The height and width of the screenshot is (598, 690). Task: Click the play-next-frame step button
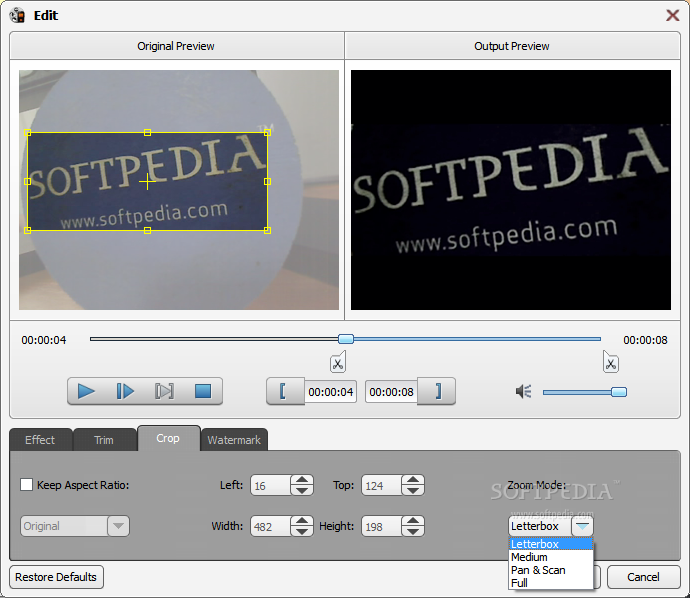point(125,391)
